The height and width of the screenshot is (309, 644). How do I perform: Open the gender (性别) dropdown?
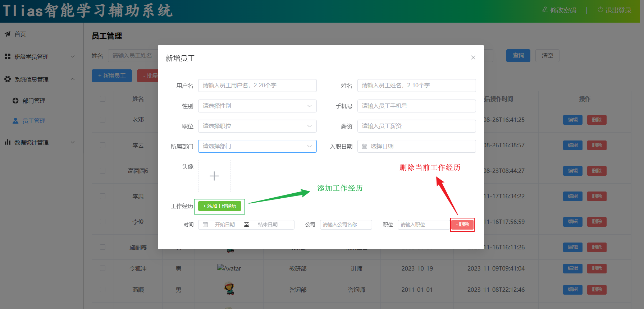(257, 106)
